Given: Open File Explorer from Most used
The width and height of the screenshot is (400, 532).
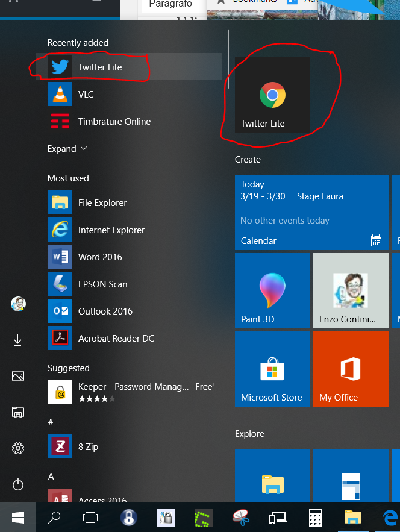Looking at the screenshot, I should coord(102,203).
